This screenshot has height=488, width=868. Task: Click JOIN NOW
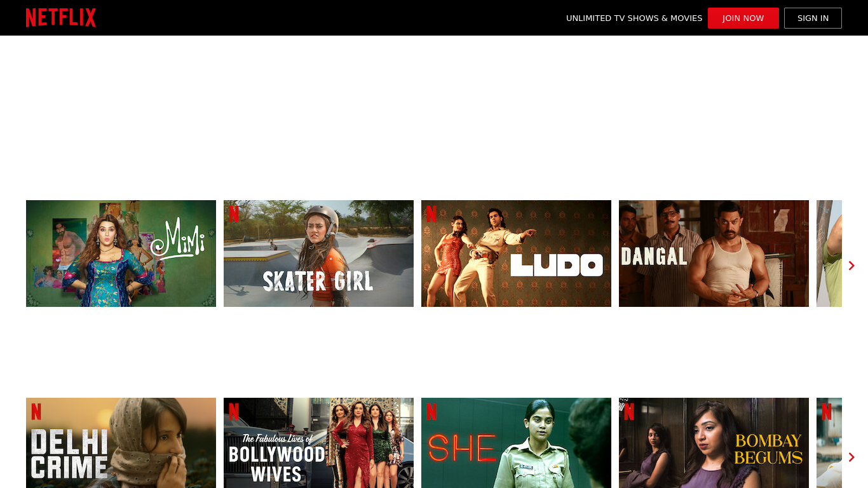743,18
